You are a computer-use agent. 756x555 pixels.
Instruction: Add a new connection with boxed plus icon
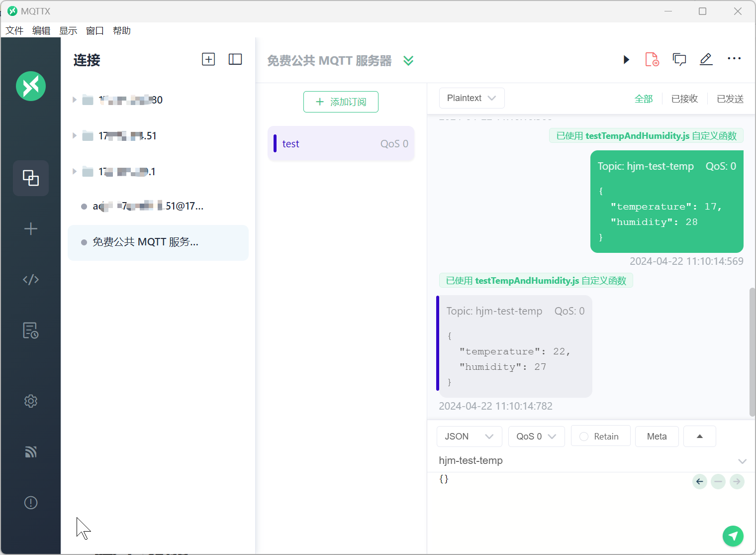click(x=208, y=59)
